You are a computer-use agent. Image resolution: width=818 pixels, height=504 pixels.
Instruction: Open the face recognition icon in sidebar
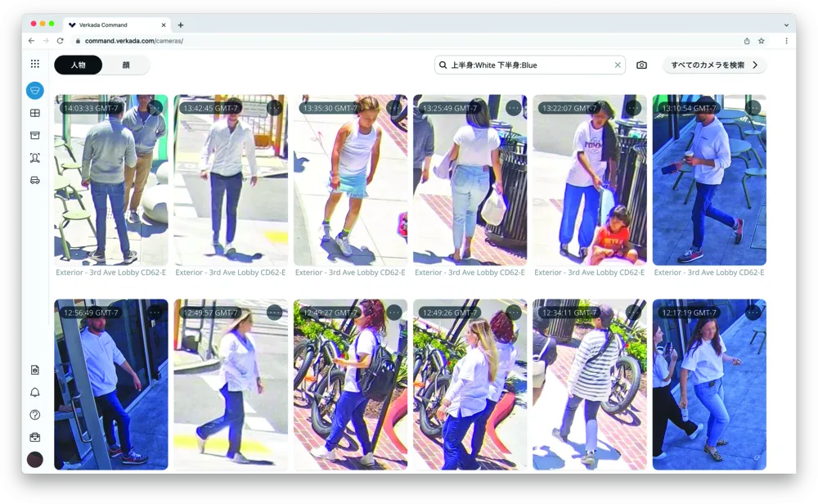pos(34,158)
